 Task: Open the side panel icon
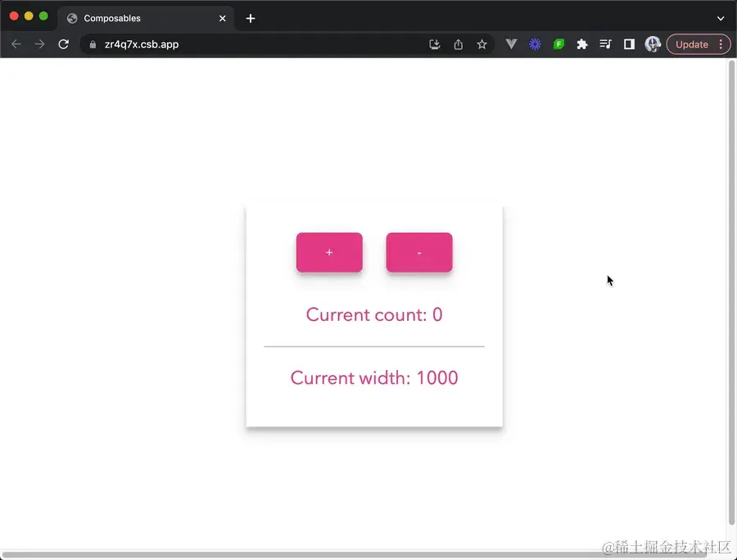pos(628,44)
